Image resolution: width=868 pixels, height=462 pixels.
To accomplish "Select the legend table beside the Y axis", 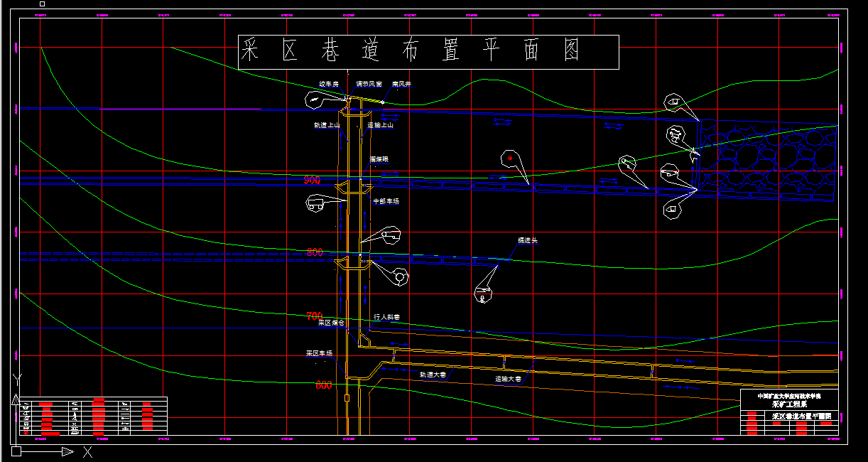I will click(93, 416).
